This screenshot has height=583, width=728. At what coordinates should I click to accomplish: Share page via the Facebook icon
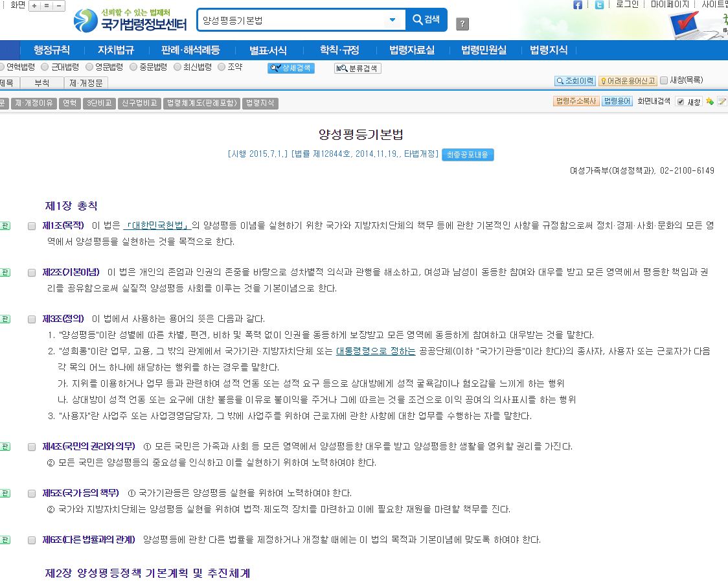(576, 5)
